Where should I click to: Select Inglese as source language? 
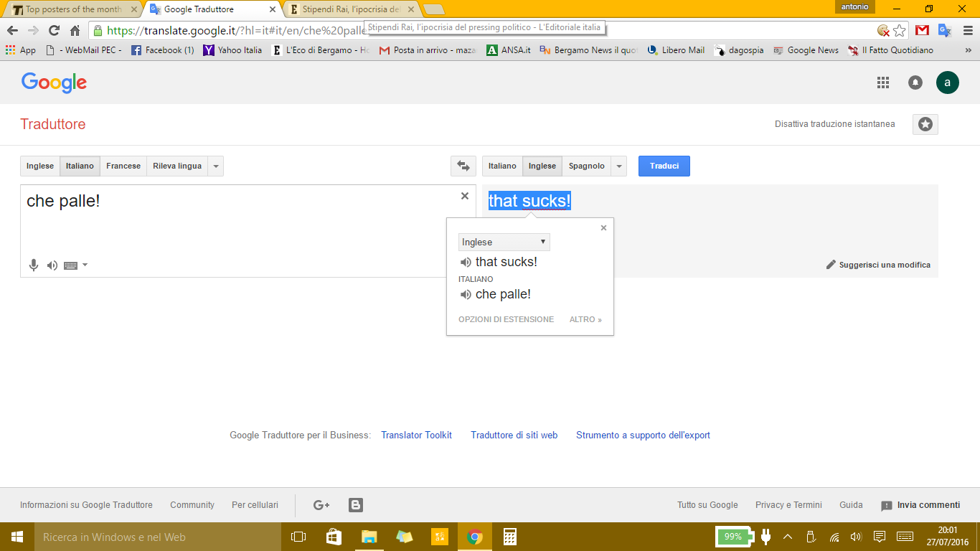coord(40,166)
